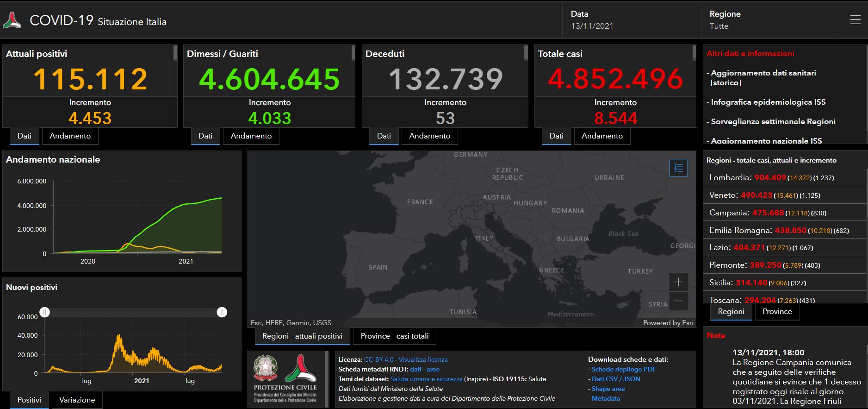Click the Protezione Civile logo in header
868x409 pixels.
pos(12,20)
